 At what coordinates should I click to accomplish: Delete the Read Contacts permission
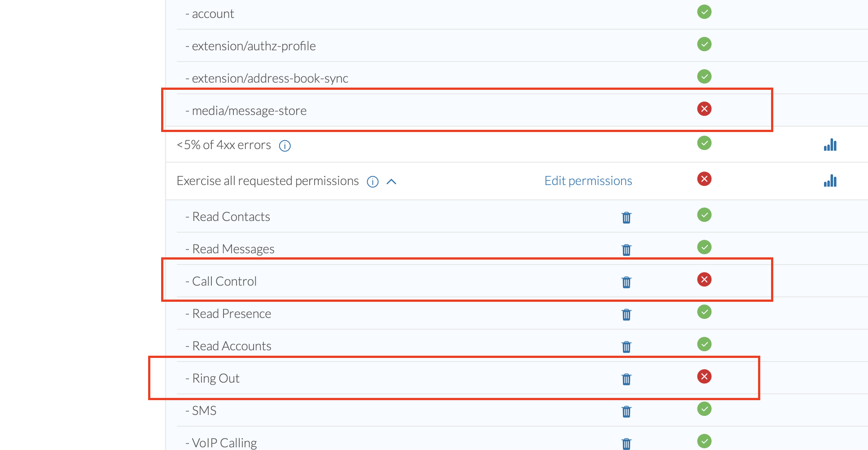coord(627,217)
